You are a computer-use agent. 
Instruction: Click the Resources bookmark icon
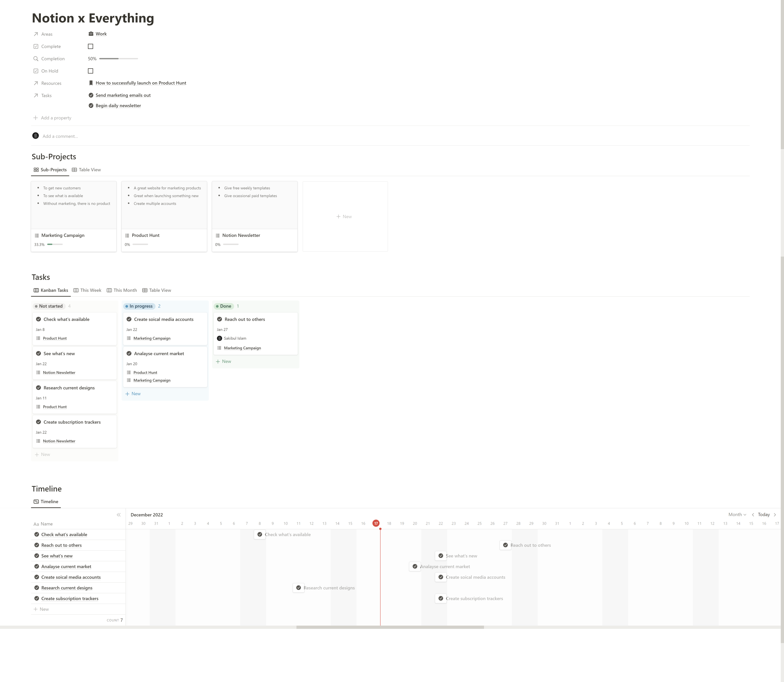pyautogui.click(x=91, y=83)
